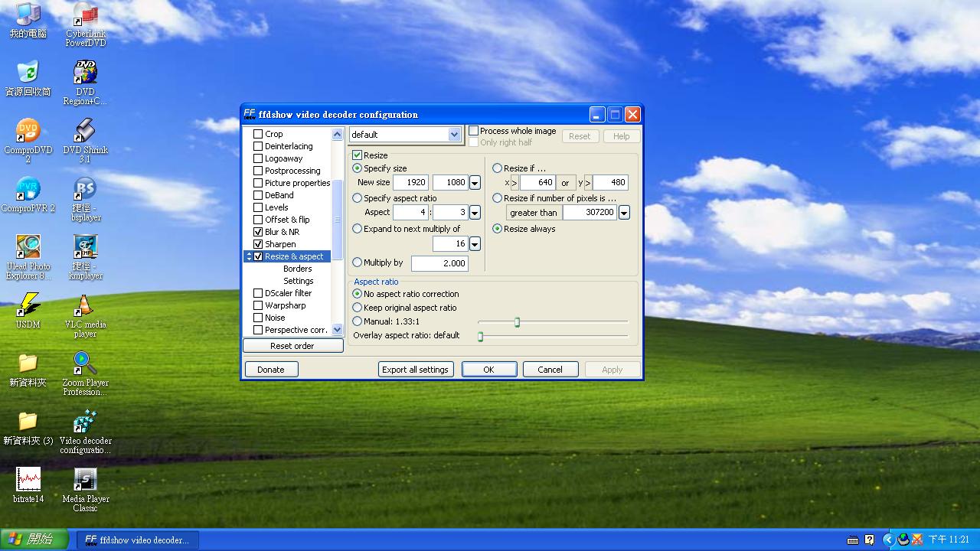Viewport: 980px width, 551px height.
Task: Open the New size dropdown arrow
Action: (475, 183)
